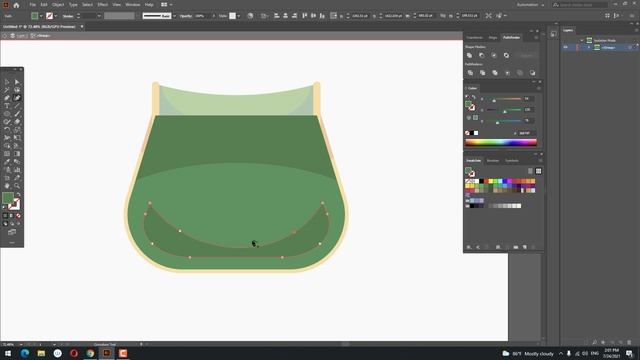
Task: Select the Gradient tool
Action: (17, 154)
